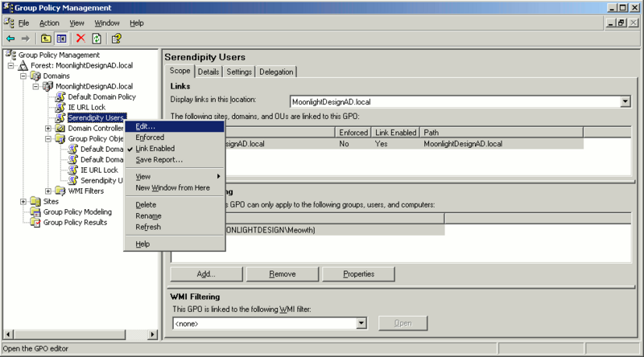The image size is (644, 357).
Task: Click the Serendipity Users GPO link icon
Action: tap(60, 117)
